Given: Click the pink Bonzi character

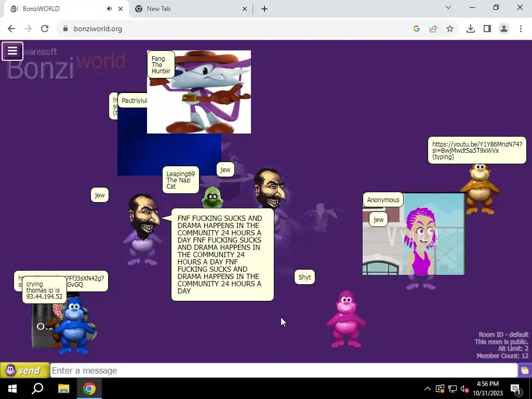Looking at the screenshot, I should (346, 318).
